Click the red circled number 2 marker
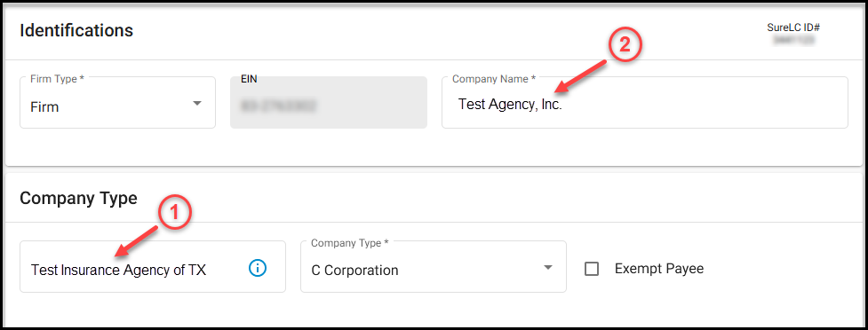Screen dimensions: 868x330 pyautogui.click(x=625, y=46)
